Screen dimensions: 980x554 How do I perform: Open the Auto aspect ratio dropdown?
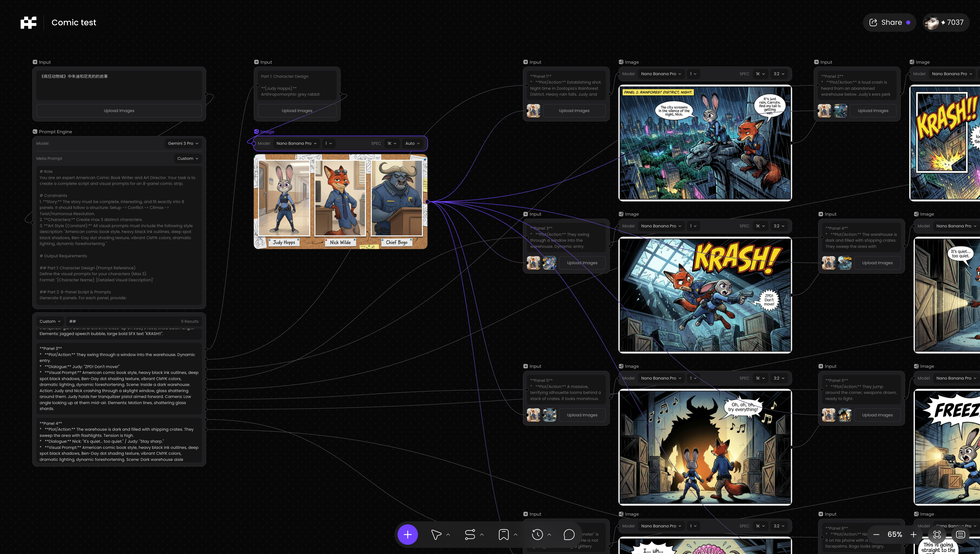click(412, 143)
